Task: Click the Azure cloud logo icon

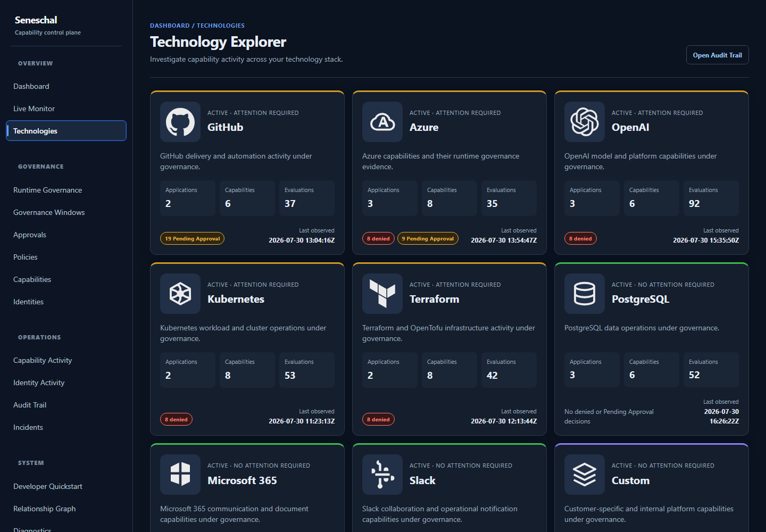Action: click(x=382, y=122)
